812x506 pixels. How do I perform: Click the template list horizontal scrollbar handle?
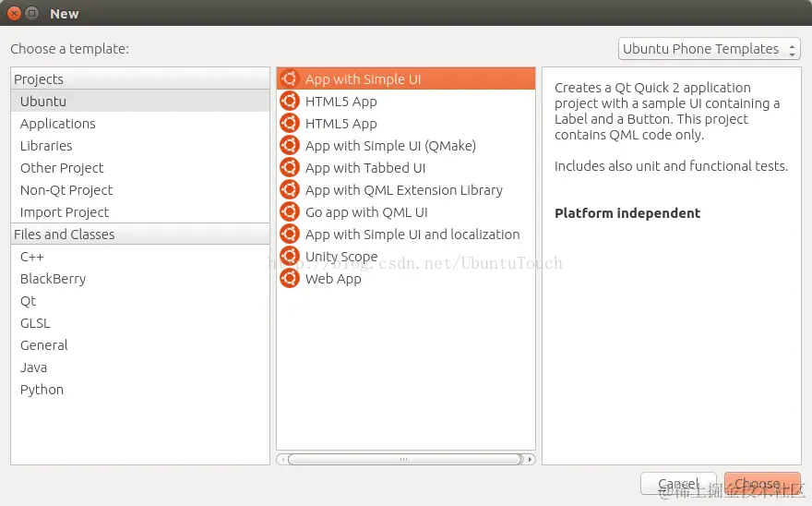click(x=405, y=459)
